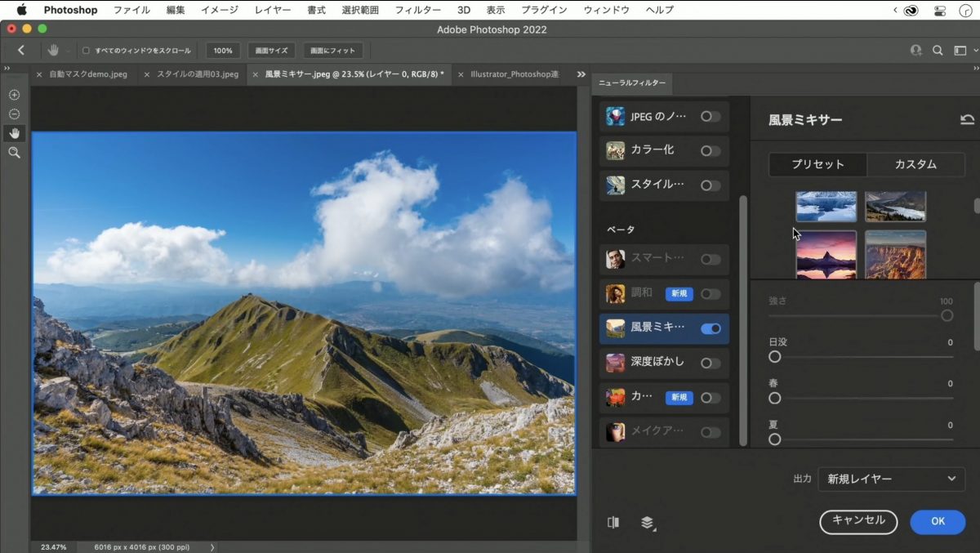Enable the 深度ぼかし filter toggle

710,363
